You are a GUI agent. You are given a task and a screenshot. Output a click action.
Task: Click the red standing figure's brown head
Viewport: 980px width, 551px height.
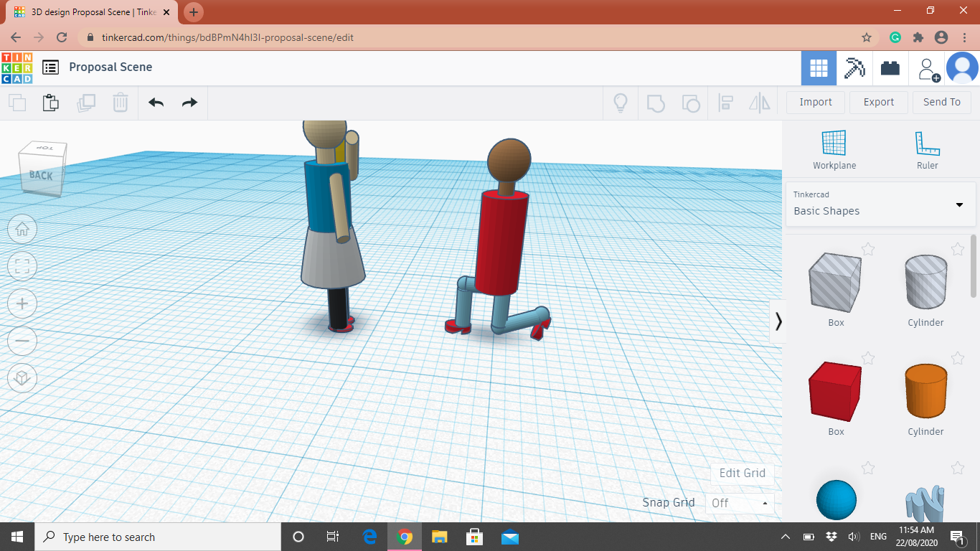pyautogui.click(x=509, y=159)
